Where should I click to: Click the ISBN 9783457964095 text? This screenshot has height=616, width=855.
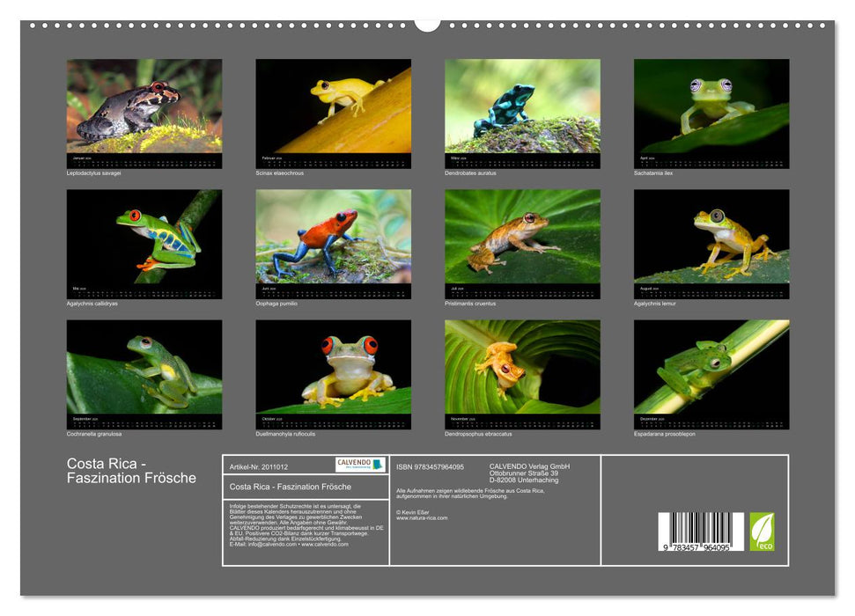[x=430, y=466]
